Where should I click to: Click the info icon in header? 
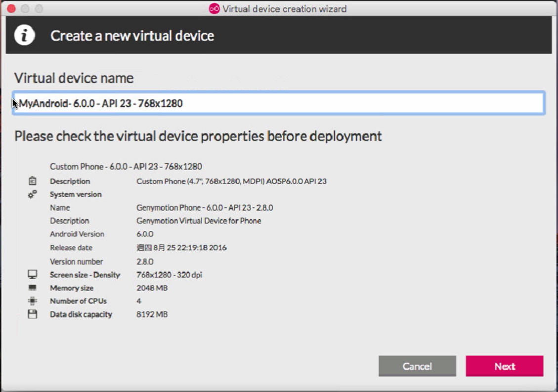tap(25, 35)
